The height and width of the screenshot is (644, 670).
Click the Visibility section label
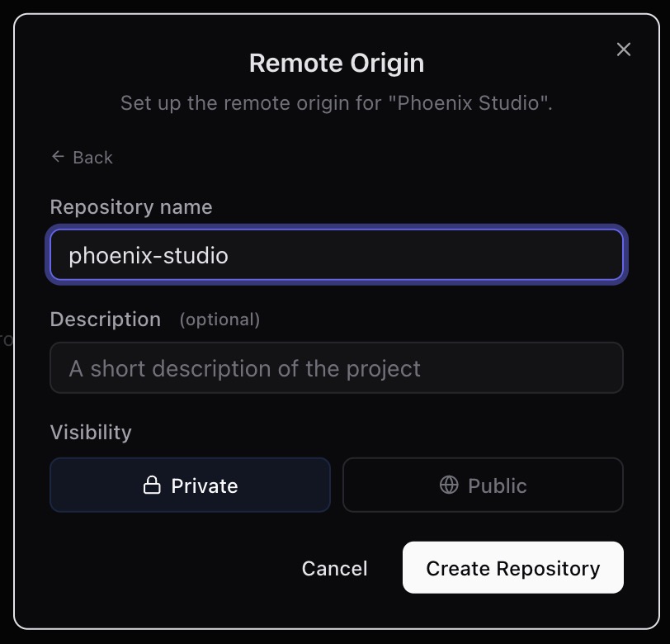90,432
